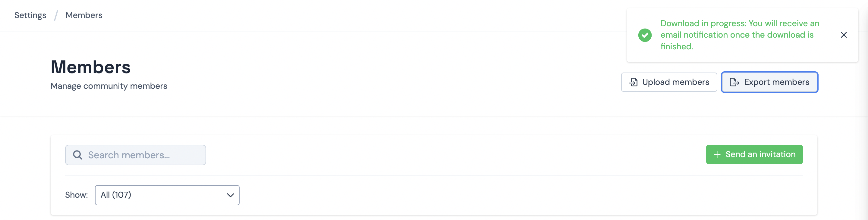Click the divider line below the search bar

pos(434,175)
